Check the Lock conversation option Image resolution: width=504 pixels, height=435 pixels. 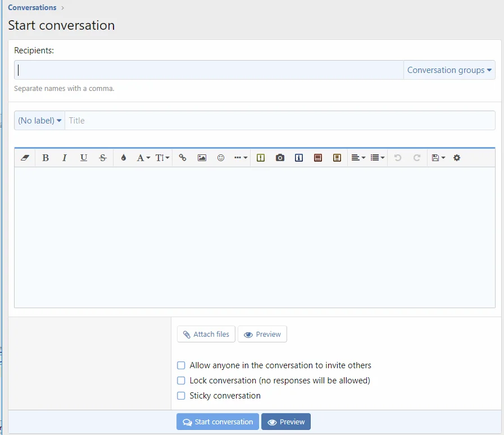(181, 381)
